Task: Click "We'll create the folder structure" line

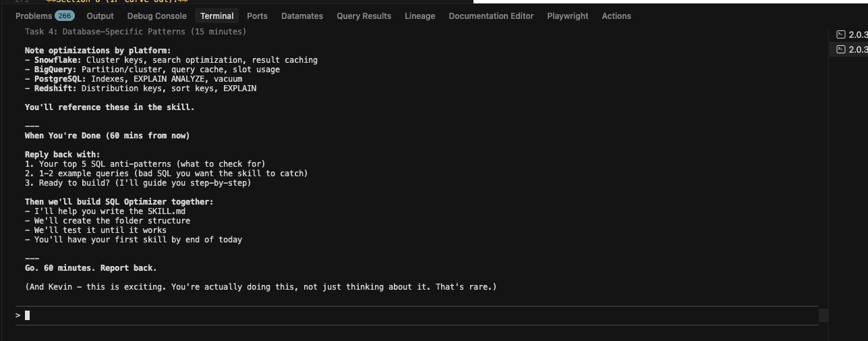Action: (107, 221)
